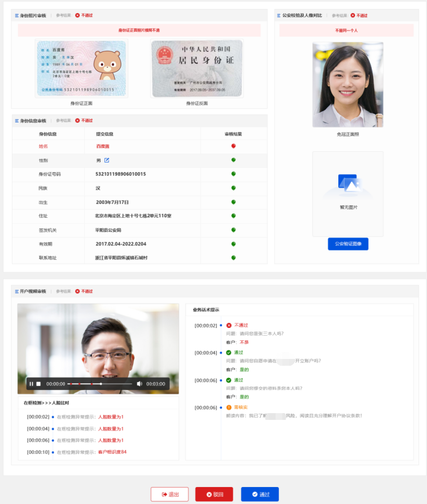The width and height of the screenshot is (427, 504).
Task: Mute the video volume speaker icon
Action: click(x=140, y=384)
